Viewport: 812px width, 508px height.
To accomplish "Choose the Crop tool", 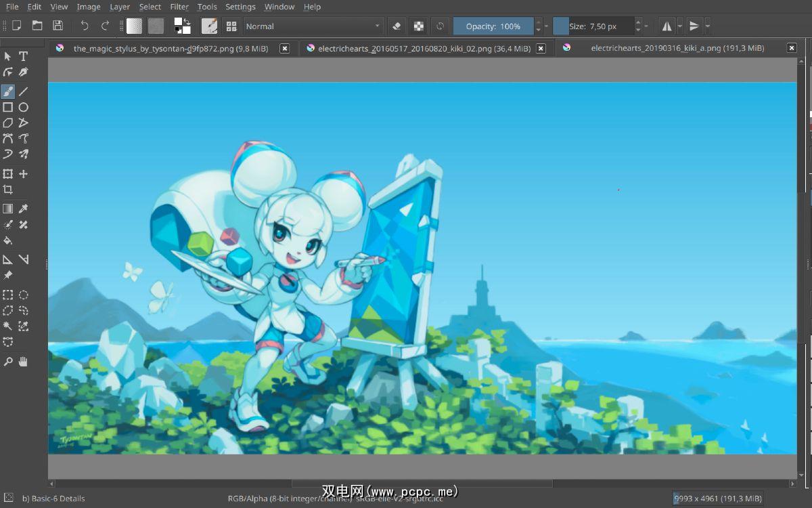I will [x=8, y=190].
